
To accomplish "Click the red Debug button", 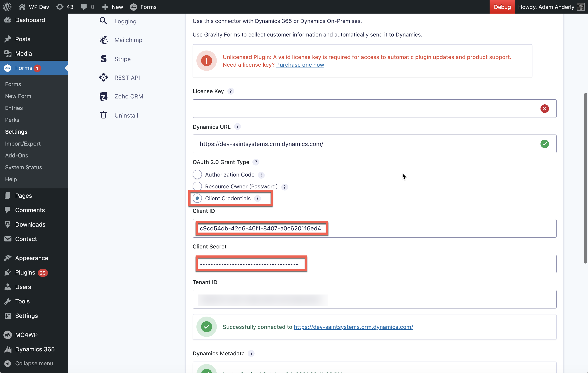I will pyautogui.click(x=502, y=7).
